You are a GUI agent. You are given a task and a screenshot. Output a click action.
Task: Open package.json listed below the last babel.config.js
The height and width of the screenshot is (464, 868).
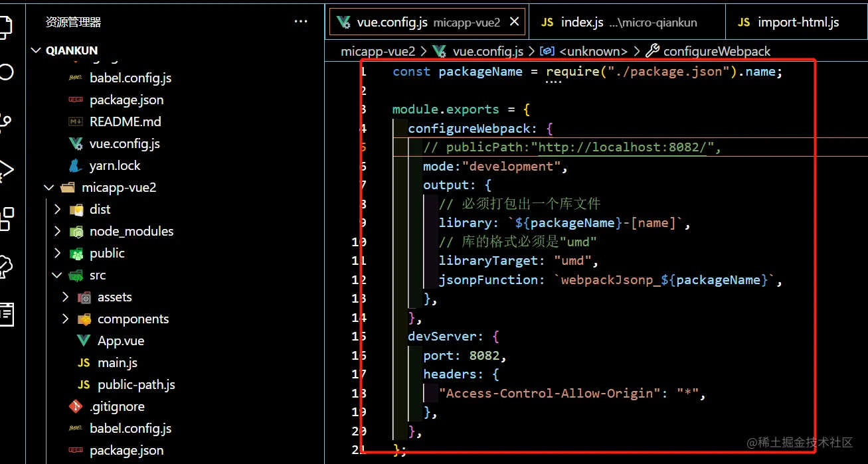[x=126, y=450]
